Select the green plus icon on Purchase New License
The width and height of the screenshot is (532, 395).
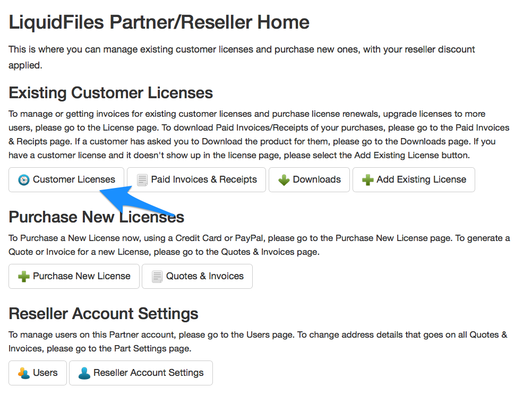pyautogui.click(x=22, y=276)
